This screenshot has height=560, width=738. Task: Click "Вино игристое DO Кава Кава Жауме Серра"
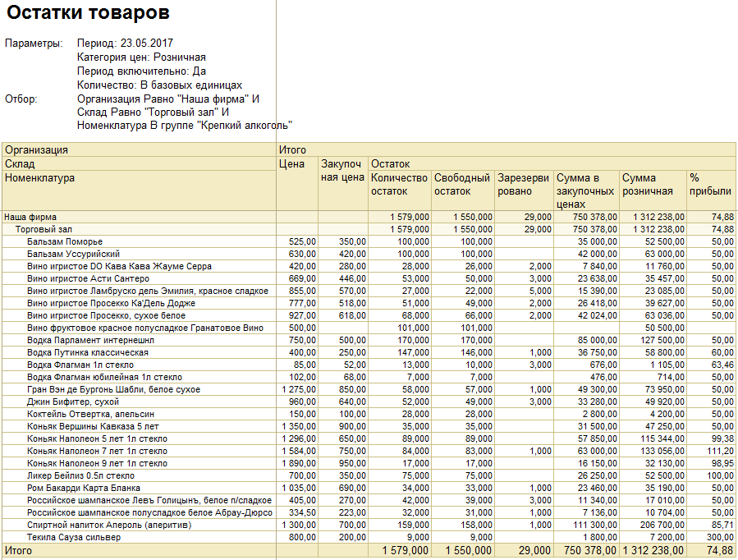tap(119, 266)
